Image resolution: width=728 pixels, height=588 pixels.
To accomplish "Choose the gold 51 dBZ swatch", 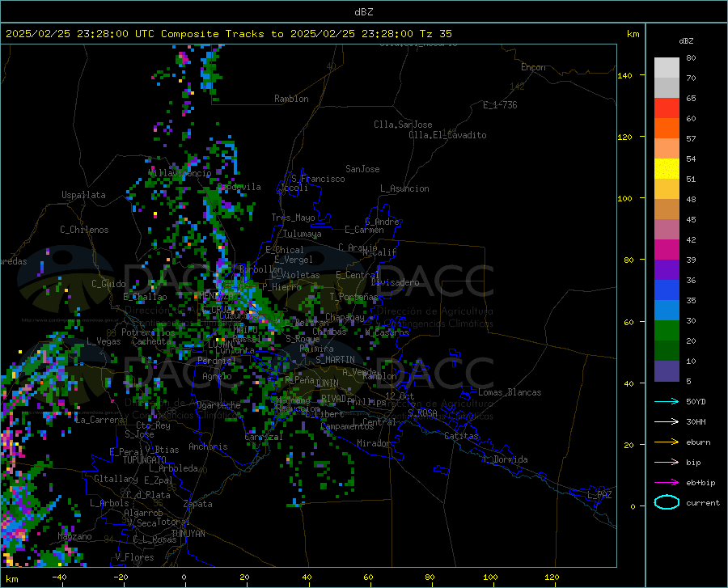I will 667,189.
